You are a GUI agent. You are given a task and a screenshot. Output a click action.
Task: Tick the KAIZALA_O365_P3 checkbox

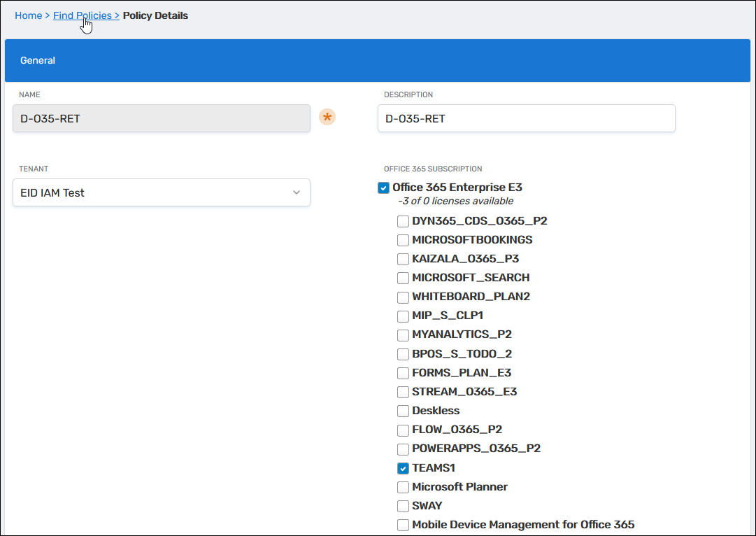click(x=403, y=259)
